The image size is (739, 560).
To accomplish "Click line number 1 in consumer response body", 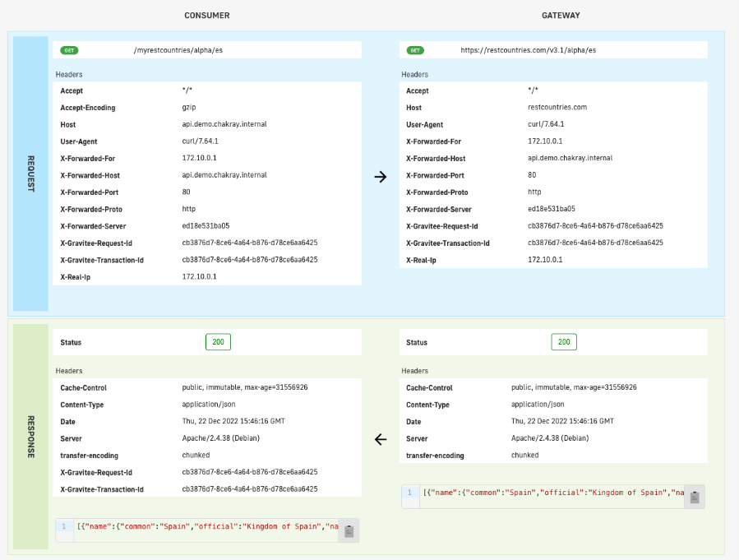I will tap(63, 526).
